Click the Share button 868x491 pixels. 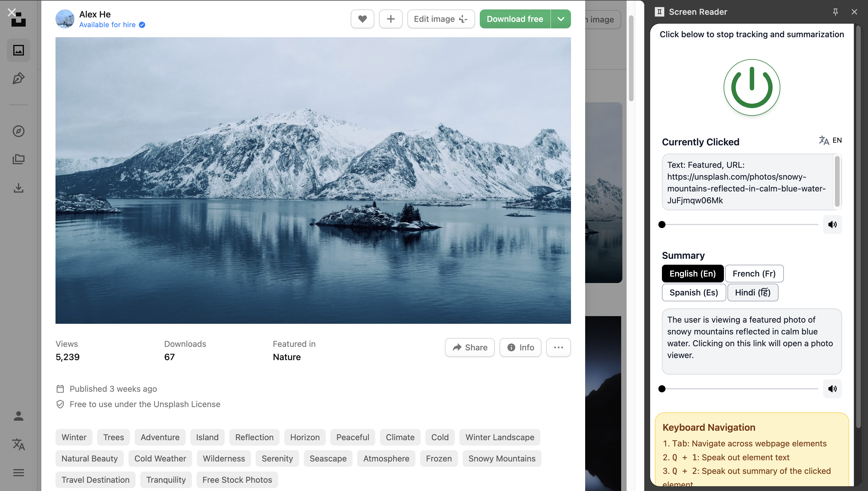(x=470, y=347)
